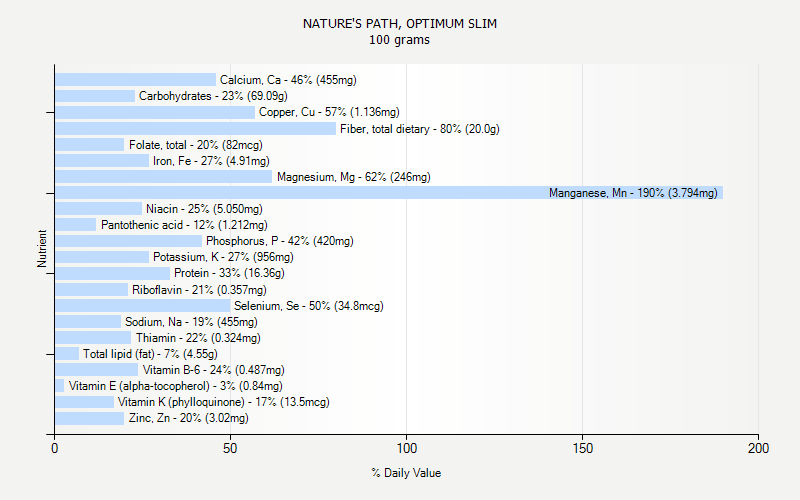Click the Fiber, total dietary - 80% label
This screenshot has width=800, height=500.
(420, 129)
